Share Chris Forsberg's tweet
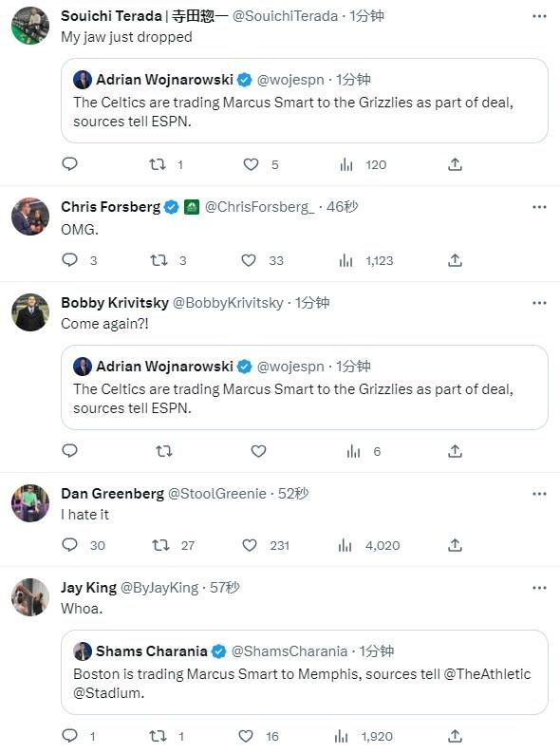 click(455, 260)
